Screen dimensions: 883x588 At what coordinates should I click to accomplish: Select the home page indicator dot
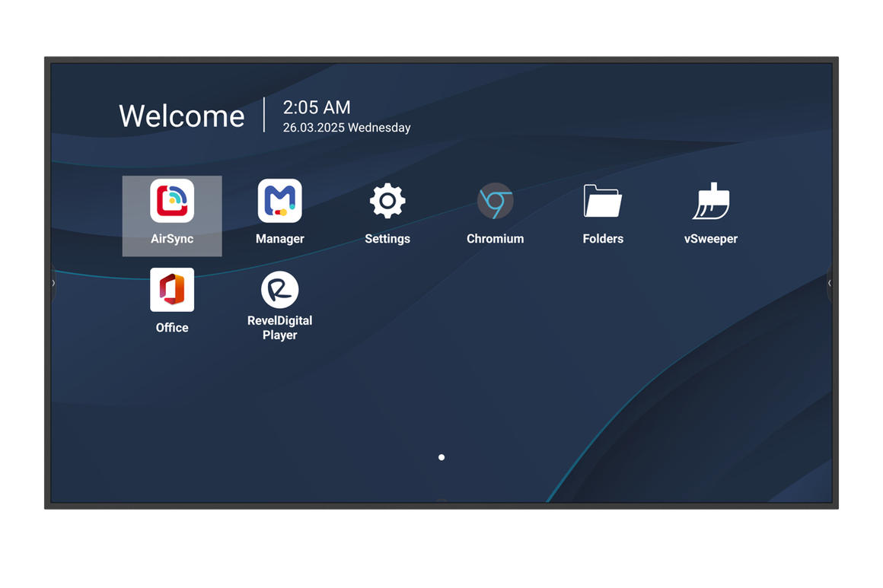[441, 457]
